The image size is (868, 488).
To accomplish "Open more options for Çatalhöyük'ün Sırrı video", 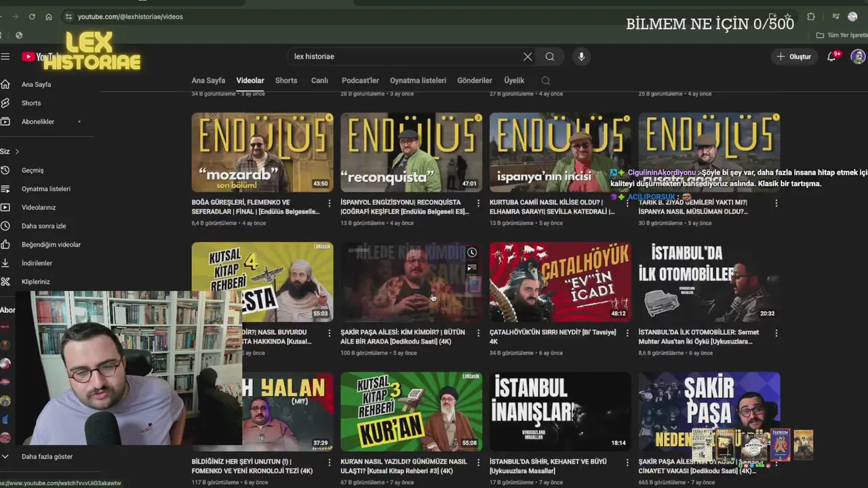I will (x=627, y=333).
